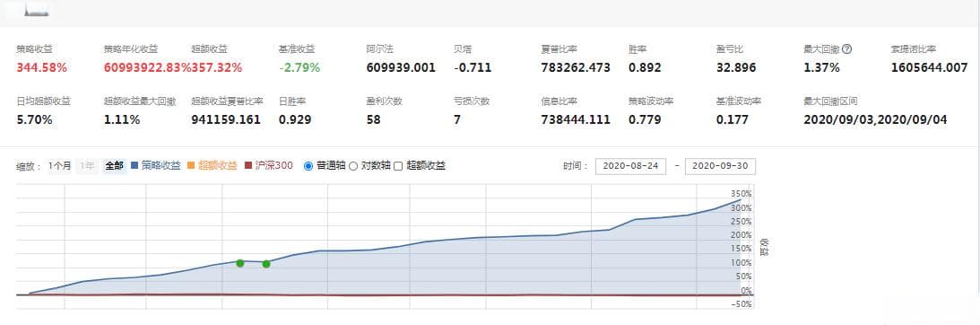This screenshot has width=980, height=325.
Task: Set zoom range to 1年
Action: click(87, 166)
